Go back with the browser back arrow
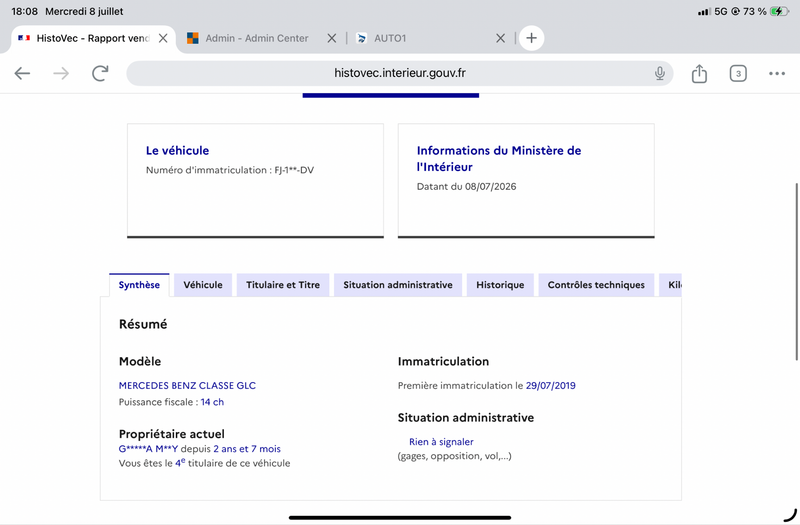This screenshot has width=800, height=525. (x=22, y=73)
